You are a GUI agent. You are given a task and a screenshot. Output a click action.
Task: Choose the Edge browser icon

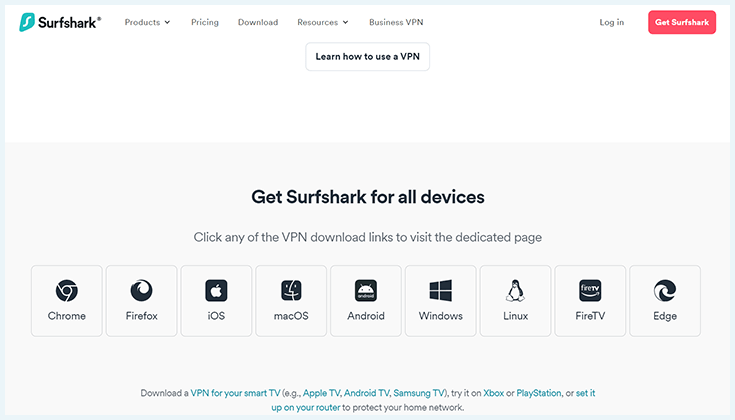(665, 291)
